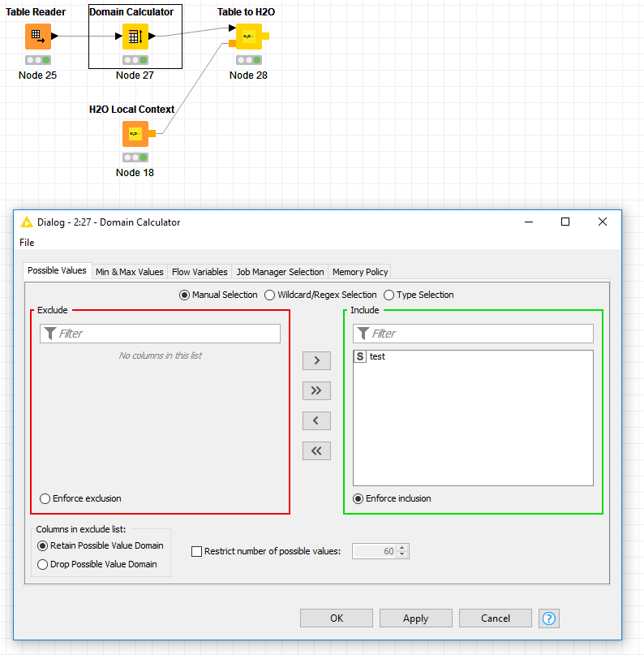Select the test column in Include list

point(377,356)
